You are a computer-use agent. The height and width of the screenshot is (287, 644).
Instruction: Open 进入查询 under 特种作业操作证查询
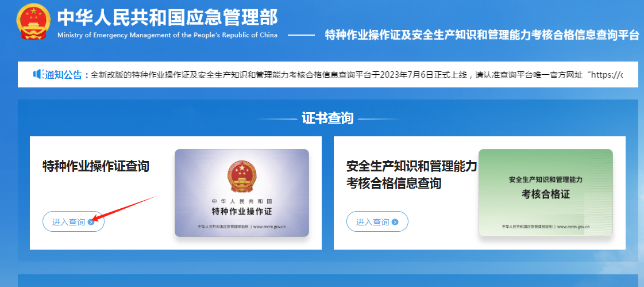(74, 222)
